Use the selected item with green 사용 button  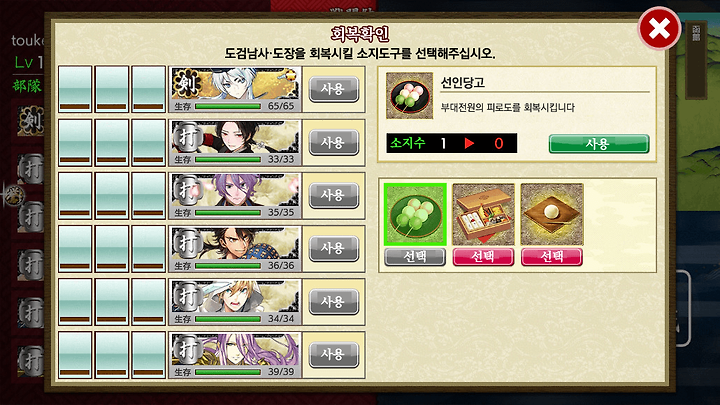coord(599,144)
